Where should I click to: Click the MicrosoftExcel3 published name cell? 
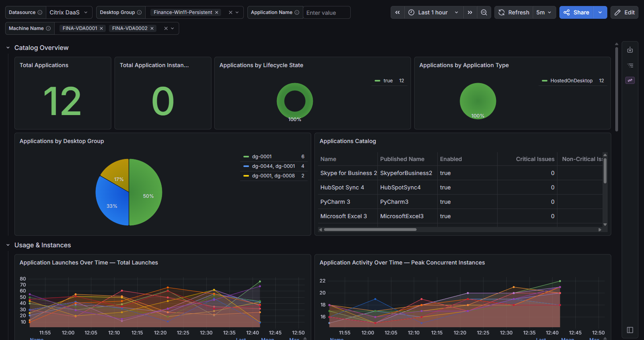click(407, 216)
